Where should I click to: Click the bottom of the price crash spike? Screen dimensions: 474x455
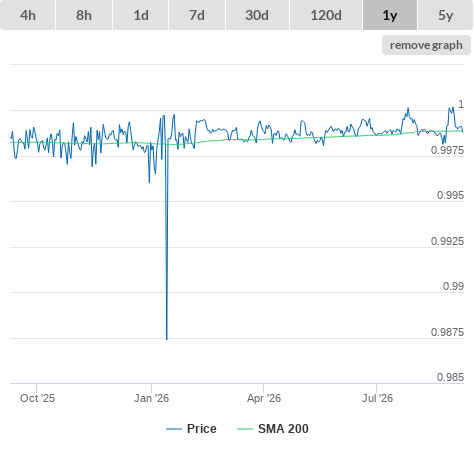pyautogui.click(x=167, y=339)
